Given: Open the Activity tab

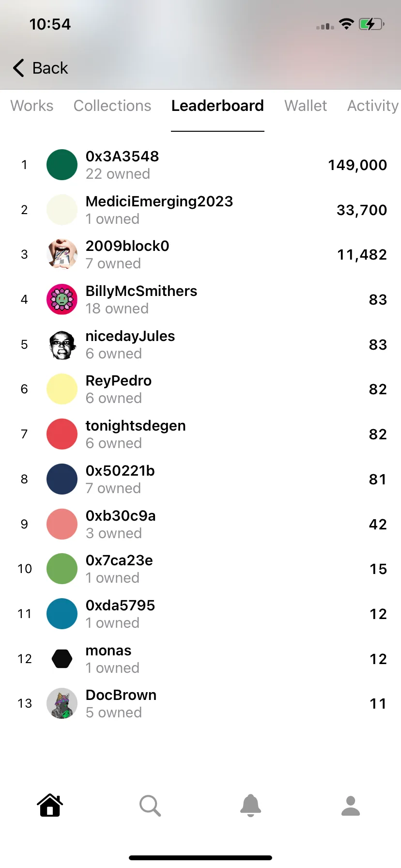Looking at the screenshot, I should click(x=373, y=106).
